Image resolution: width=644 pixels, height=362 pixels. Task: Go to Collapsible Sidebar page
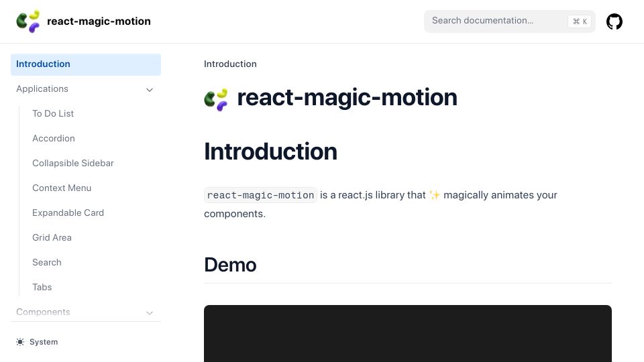72,164
